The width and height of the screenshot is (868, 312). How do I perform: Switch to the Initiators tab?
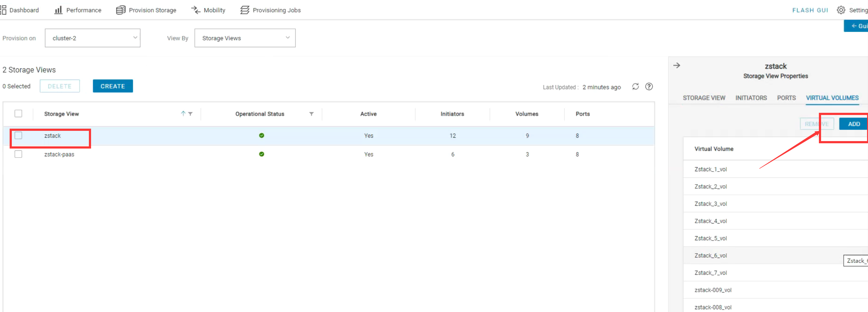(x=751, y=98)
